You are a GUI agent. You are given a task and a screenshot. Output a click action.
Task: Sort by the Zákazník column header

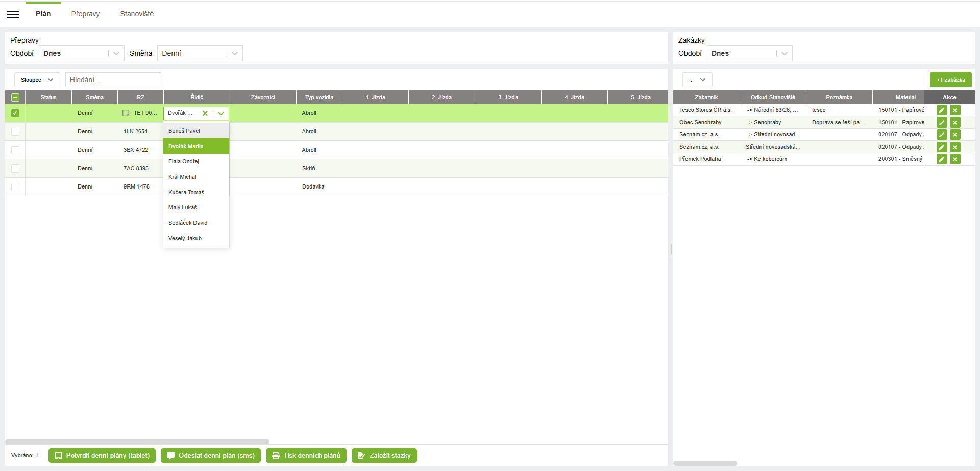tap(706, 98)
